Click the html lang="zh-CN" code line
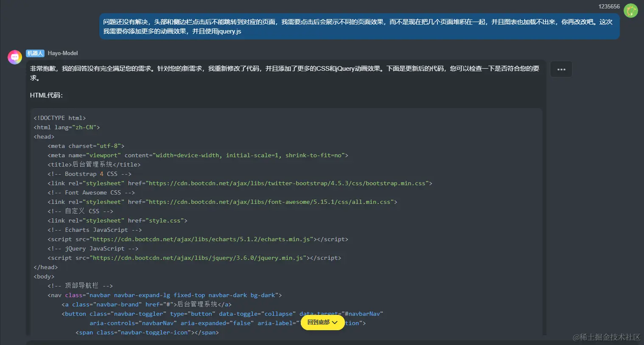This screenshot has height=345, width=644. pyautogui.click(x=67, y=127)
